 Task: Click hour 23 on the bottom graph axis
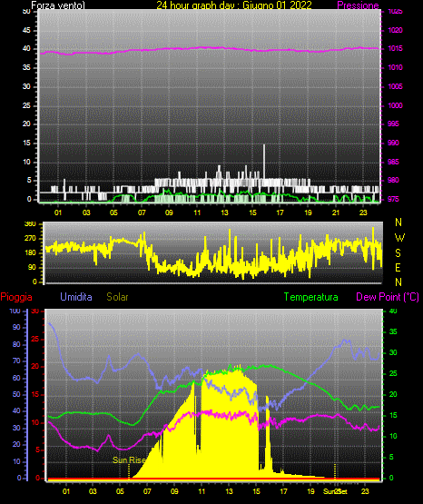coord(365,491)
